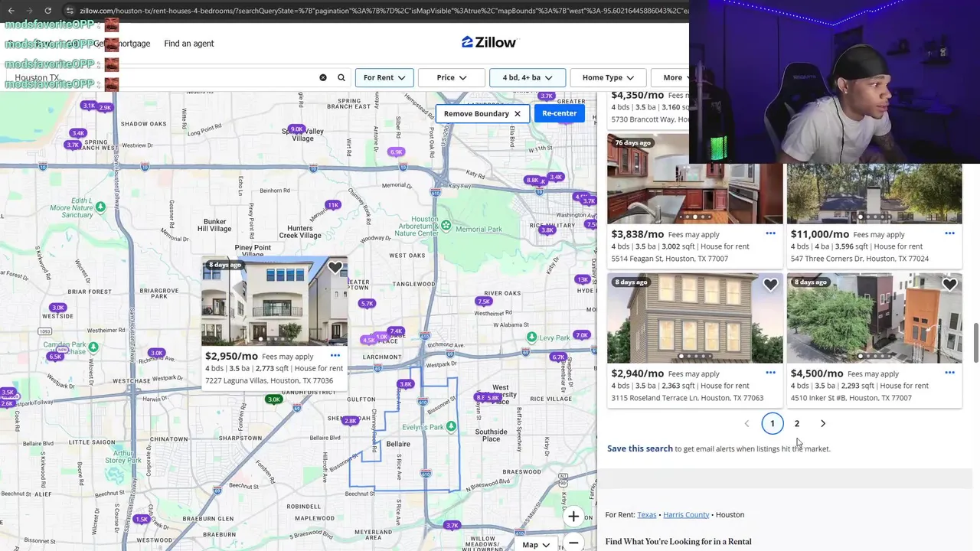Open options for $2,940/mo listing
Screen dimensions: 980x551
pos(770,373)
